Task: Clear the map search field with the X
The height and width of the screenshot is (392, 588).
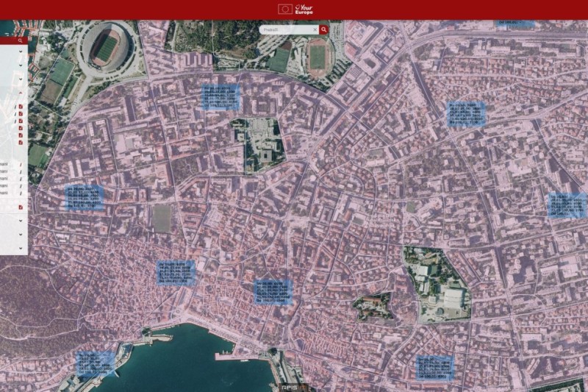Action: pos(315,30)
